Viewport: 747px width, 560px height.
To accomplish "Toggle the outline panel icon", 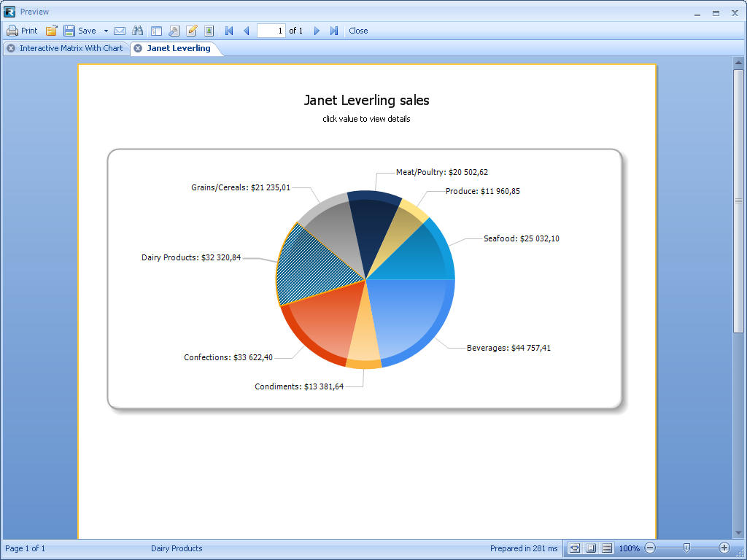I will click(x=156, y=31).
